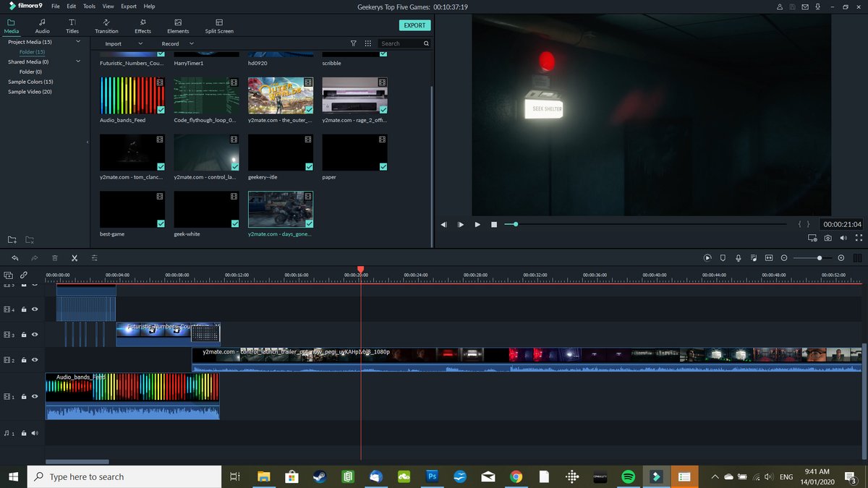Open the Record dropdown
This screenshot has width=868, height=488.
[x=177, y=43]
